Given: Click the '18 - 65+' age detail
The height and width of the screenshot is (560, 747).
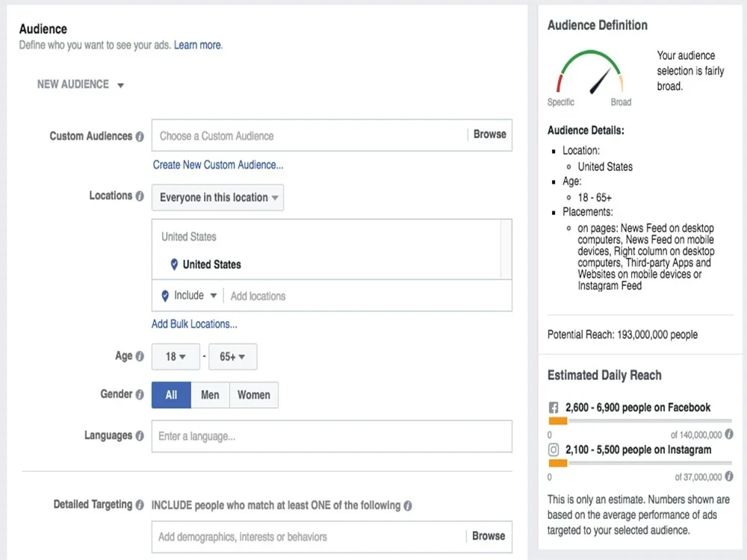Looking at the screenshot, I should pos(595,198).
